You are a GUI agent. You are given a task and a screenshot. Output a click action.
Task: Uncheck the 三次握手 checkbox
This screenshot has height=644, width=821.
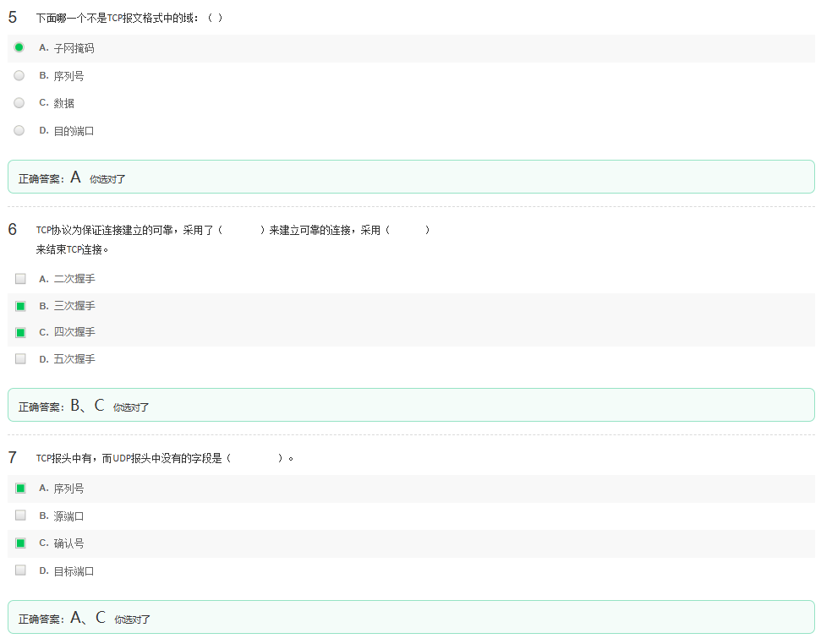tap(20, 306)
